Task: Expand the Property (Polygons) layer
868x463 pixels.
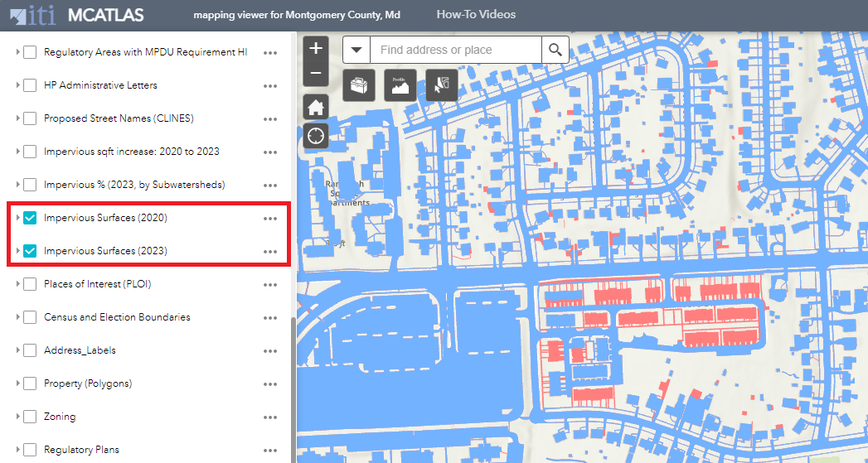Action: click(x=17, y=383)
